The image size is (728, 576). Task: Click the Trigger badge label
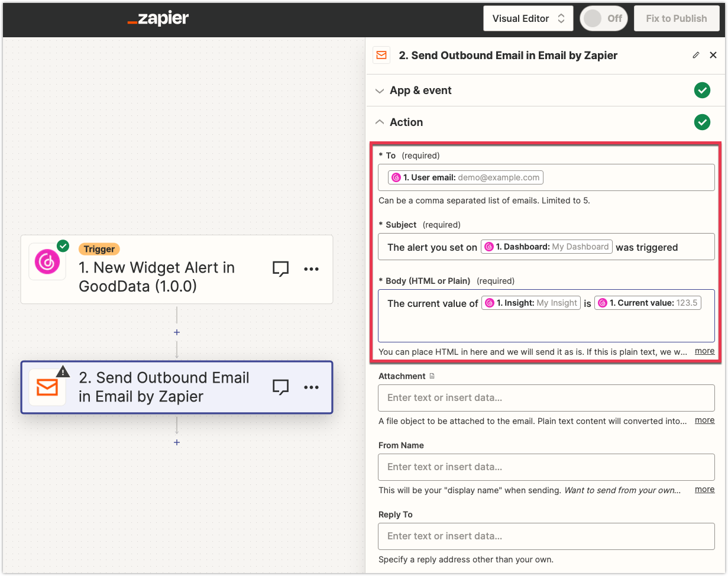pos(99,250)
